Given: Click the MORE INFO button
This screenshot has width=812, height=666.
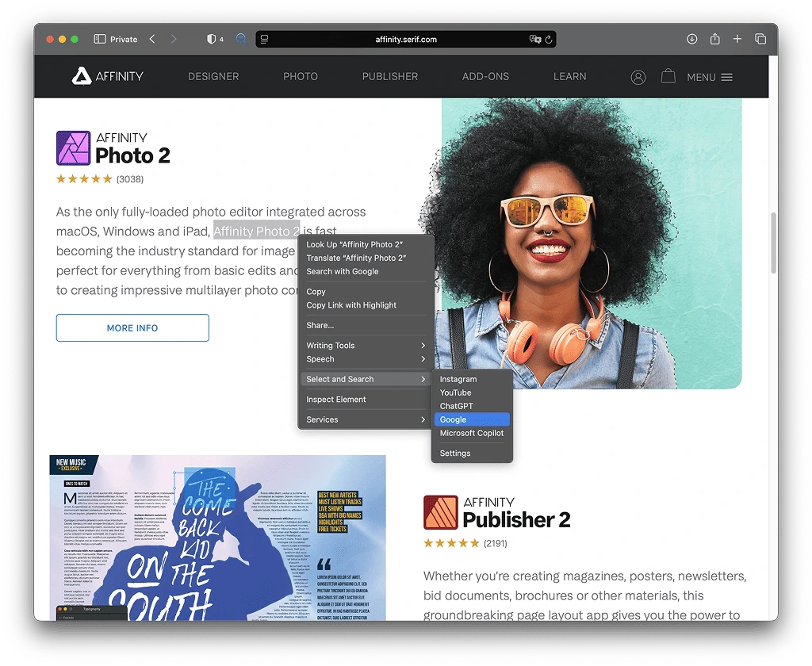Looking at the screenshot, I should click(x=132, y=327).
